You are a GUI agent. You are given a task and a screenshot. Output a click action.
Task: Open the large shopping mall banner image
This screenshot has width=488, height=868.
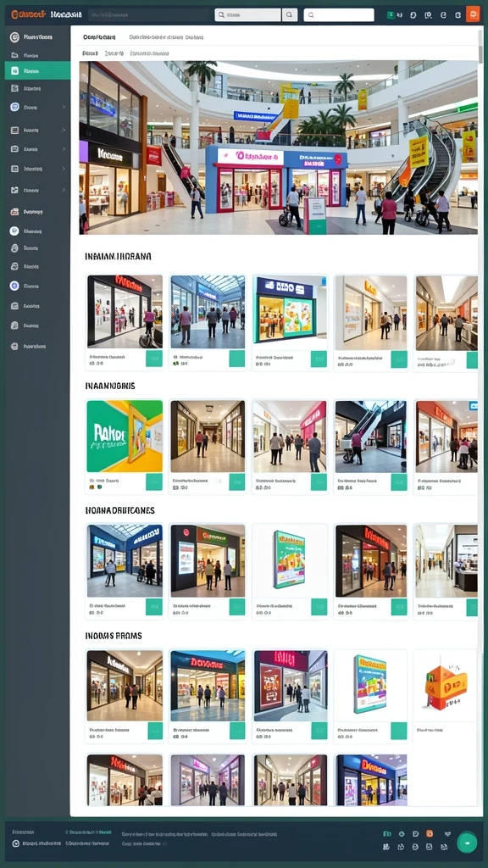278,147
